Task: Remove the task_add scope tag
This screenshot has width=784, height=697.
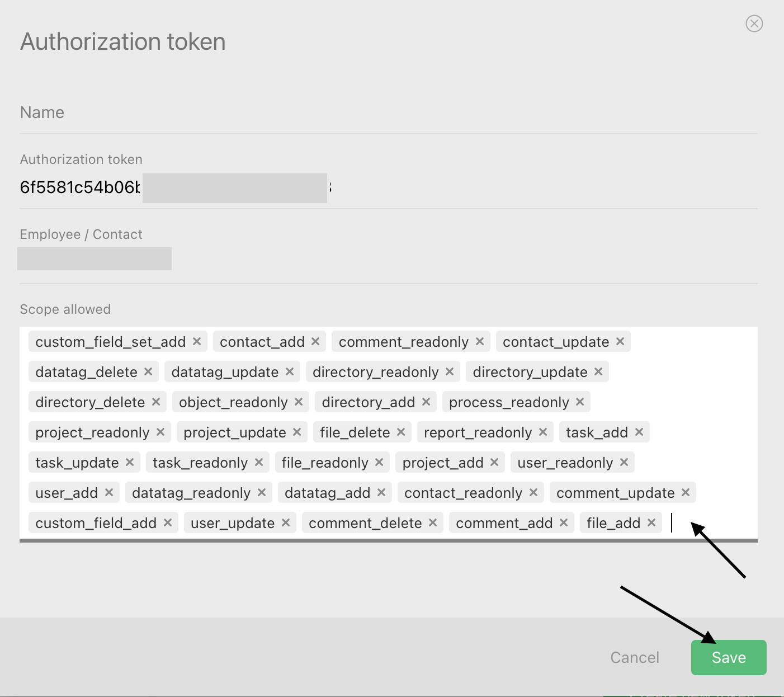Action: pyautogui.click(x=639, y=432)
